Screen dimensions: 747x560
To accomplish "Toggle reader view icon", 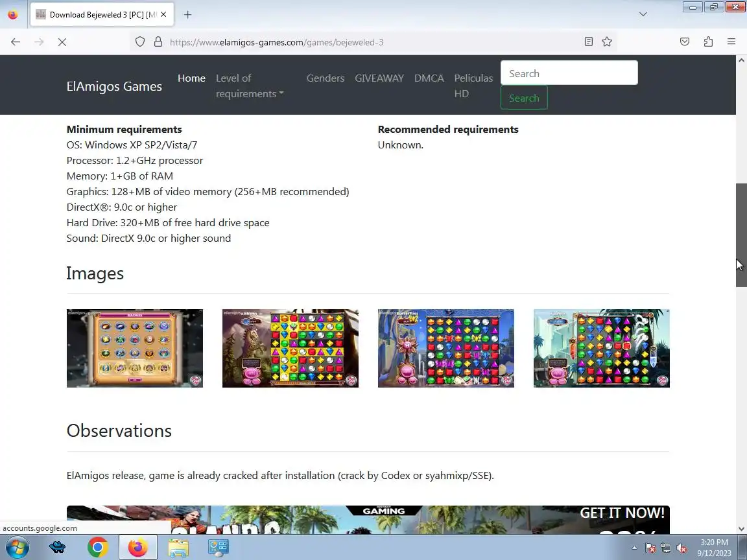I will tap(589, 42).
